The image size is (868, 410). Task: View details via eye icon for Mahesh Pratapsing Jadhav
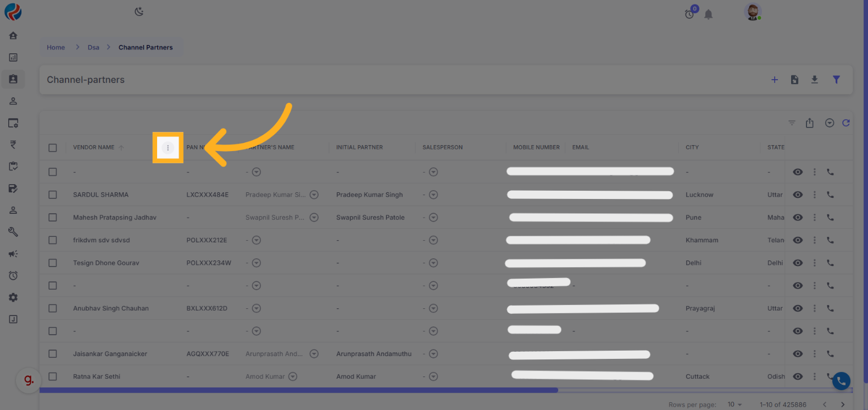(798, 218)
